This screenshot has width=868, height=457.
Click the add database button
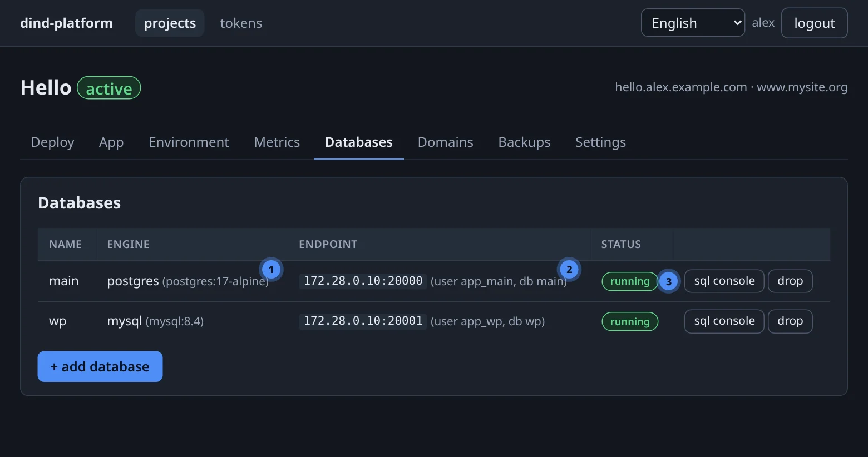100,366
